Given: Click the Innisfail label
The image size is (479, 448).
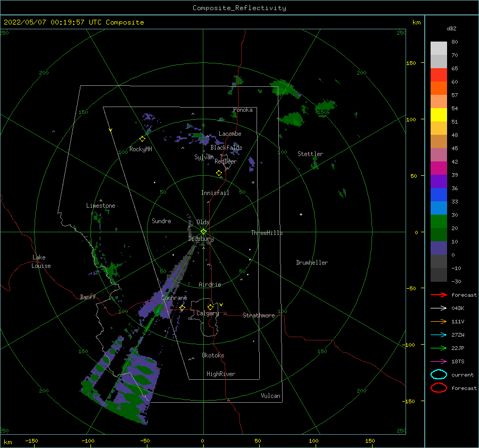Looking at the screenshot, I should point(215,193).
